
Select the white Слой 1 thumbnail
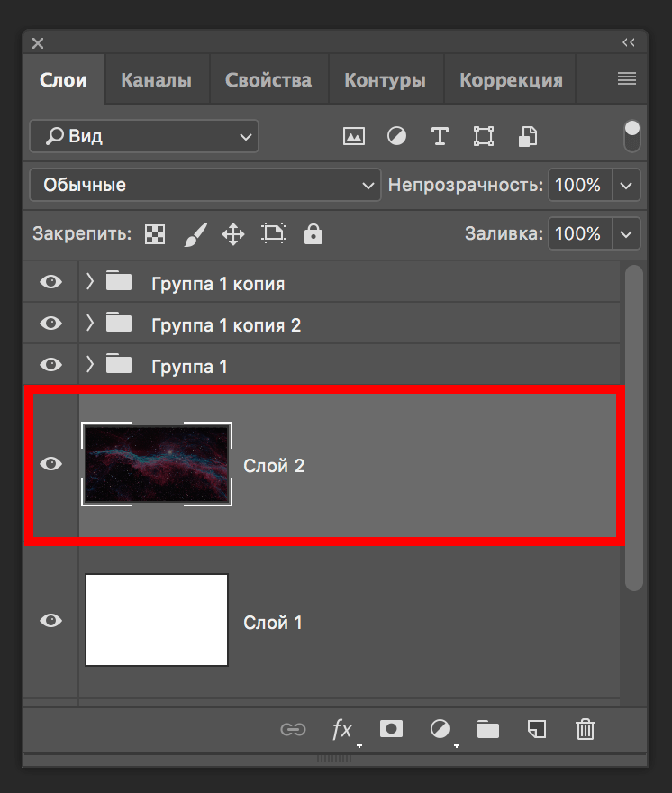(156, 620)
